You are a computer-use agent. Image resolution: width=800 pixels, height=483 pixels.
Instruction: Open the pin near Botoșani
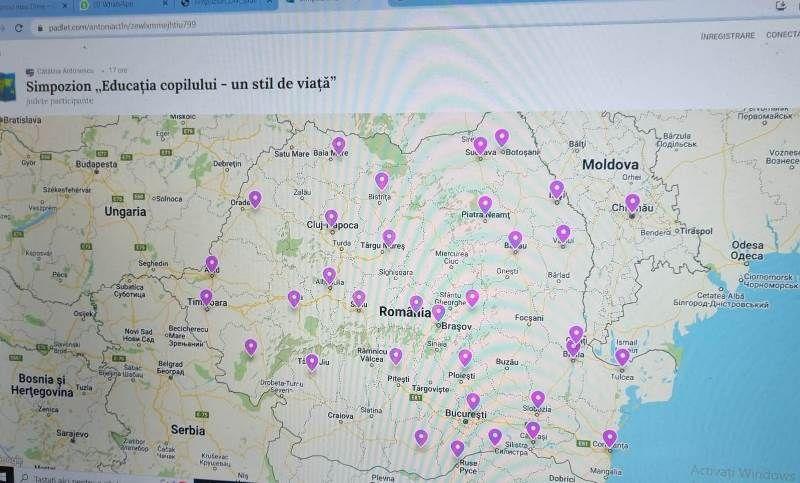point(502,137)
